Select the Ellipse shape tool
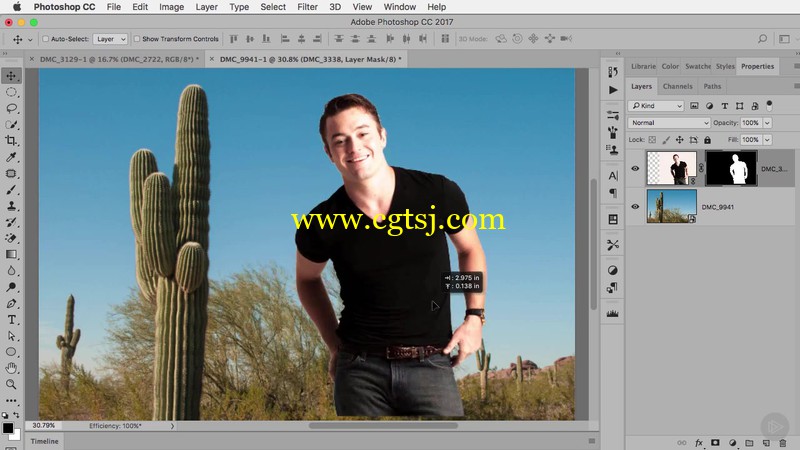 (x=11, y=352)
